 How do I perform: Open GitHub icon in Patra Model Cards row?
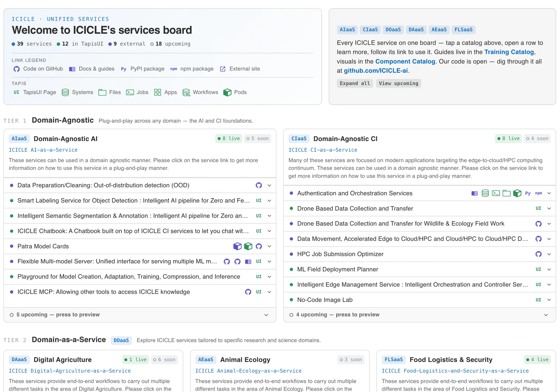click(x=259, y=246)
